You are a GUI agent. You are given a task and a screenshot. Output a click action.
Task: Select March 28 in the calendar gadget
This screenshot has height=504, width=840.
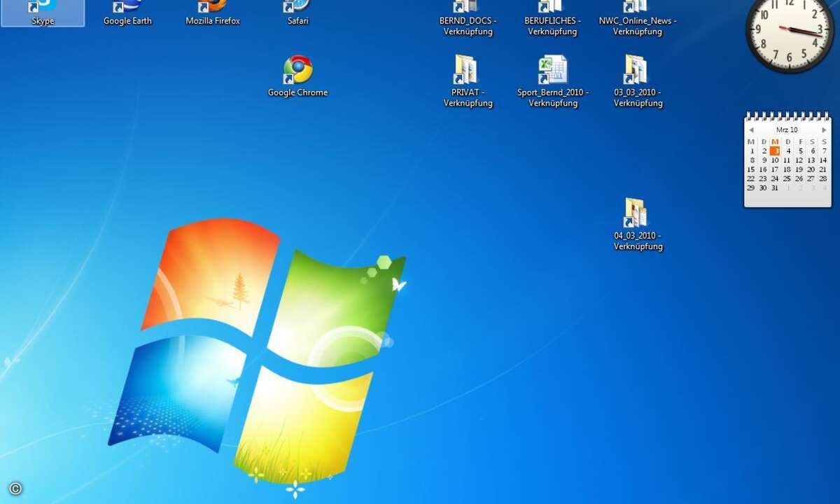823,178
